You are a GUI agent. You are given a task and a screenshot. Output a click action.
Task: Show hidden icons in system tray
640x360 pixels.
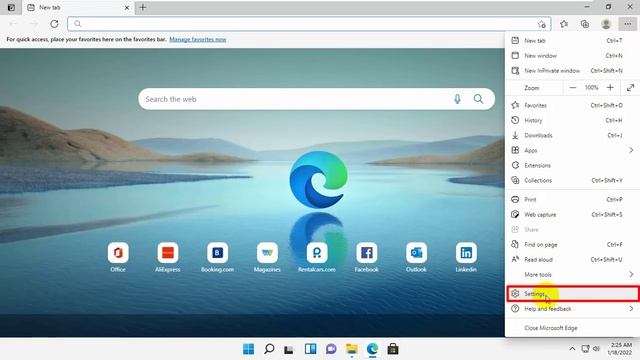tap(572, 349)
